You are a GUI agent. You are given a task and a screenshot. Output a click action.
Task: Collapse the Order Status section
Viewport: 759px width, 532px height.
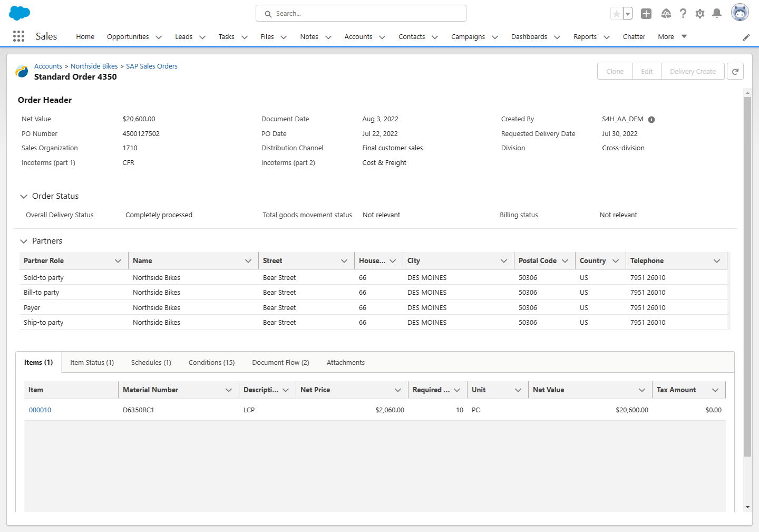(x=24, y=196)
